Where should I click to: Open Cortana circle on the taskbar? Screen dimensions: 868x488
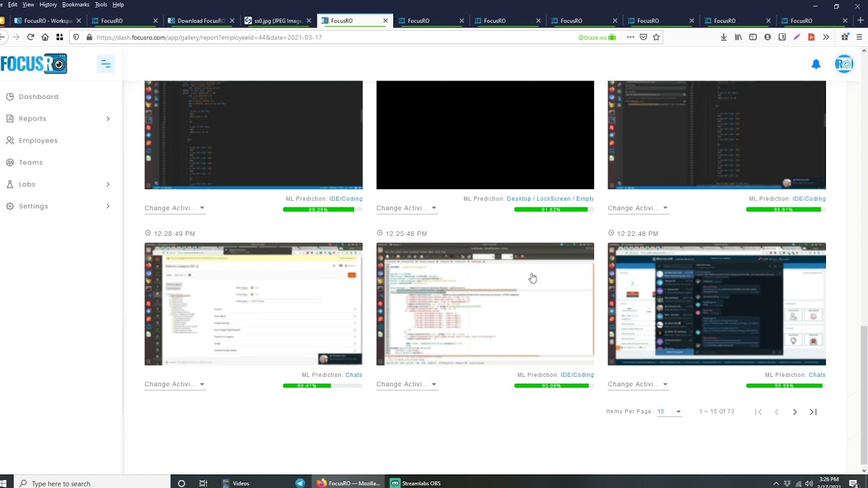(181, 483)
